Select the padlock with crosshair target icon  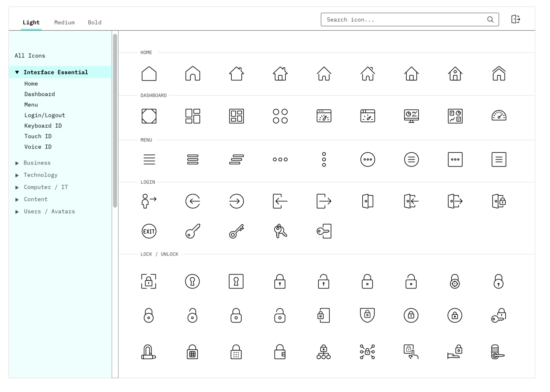pyautogui.click(x=455, y=281)
